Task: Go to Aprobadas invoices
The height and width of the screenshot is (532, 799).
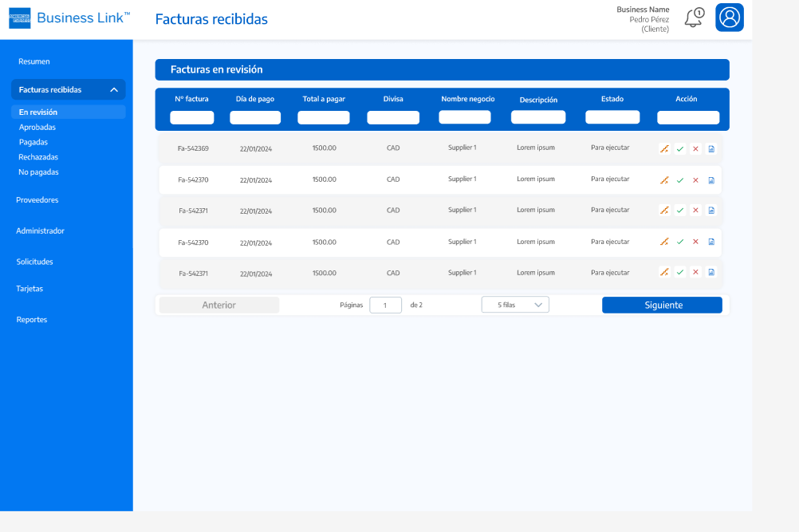Action: [x=37, y=127]
